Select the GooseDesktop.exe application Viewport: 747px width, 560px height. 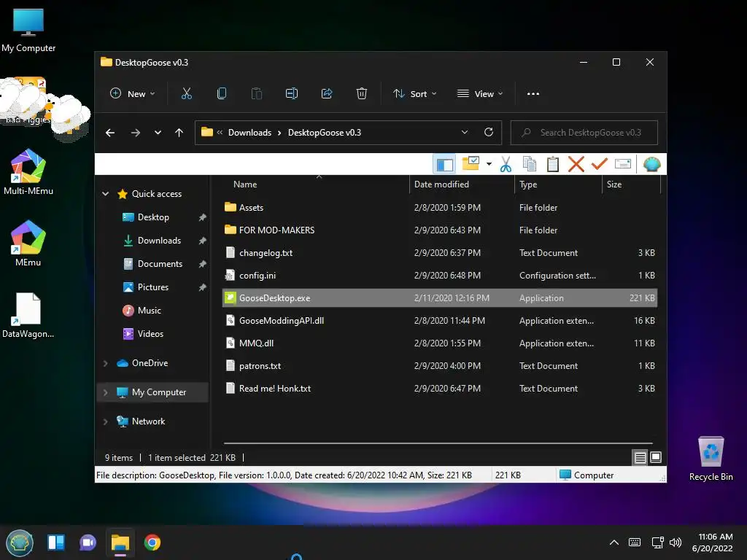(440, 298)
